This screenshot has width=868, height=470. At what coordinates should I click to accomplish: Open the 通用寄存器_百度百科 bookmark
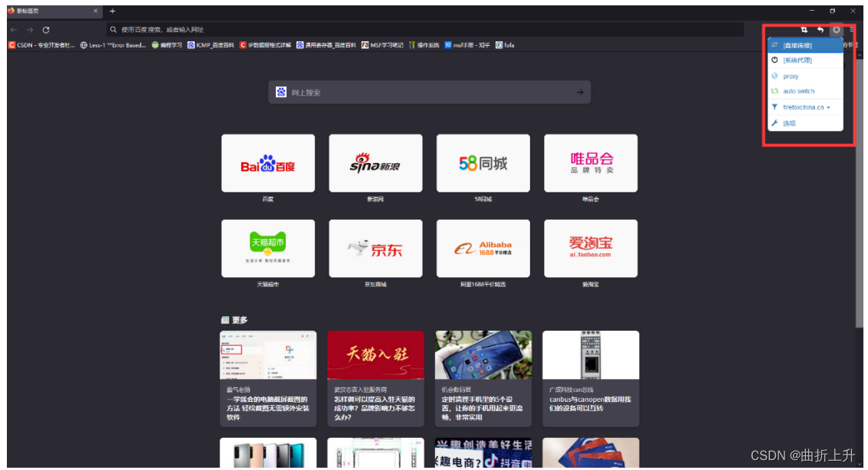[326, 45]
